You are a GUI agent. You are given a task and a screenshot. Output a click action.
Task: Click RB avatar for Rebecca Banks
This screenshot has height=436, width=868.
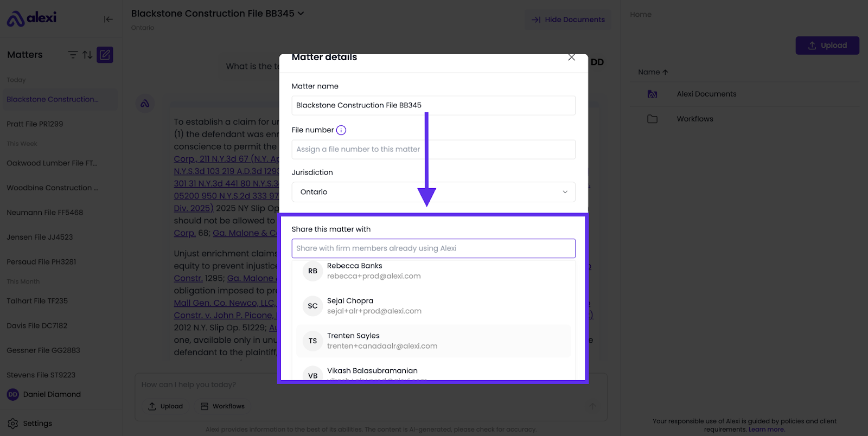point(312,271)
